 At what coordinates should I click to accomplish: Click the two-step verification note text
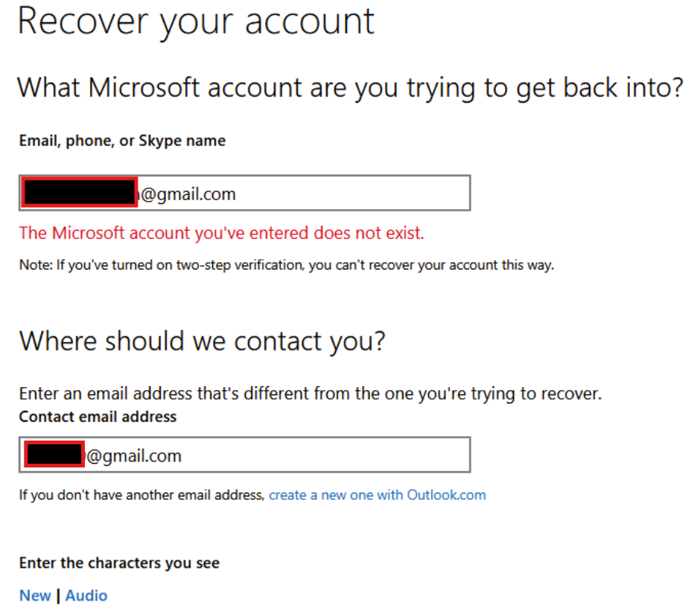(x=287, y=265)
